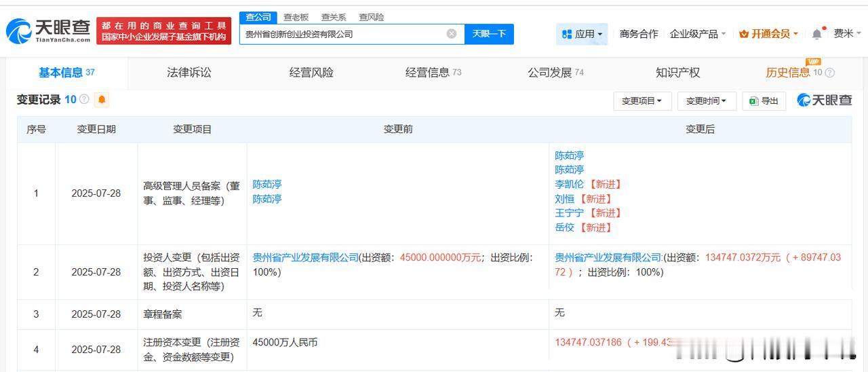Screen dimensions: 868x372
Task: Open 贵州省产业发展有限公司 link in 变更前 column
Action: pyautogui.click(x=305, y=257)
